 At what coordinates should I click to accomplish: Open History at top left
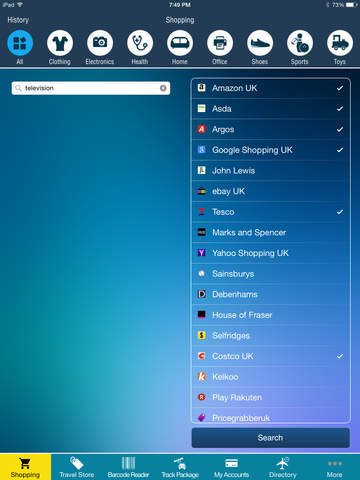pyautogui.click(x=18, y=20)
